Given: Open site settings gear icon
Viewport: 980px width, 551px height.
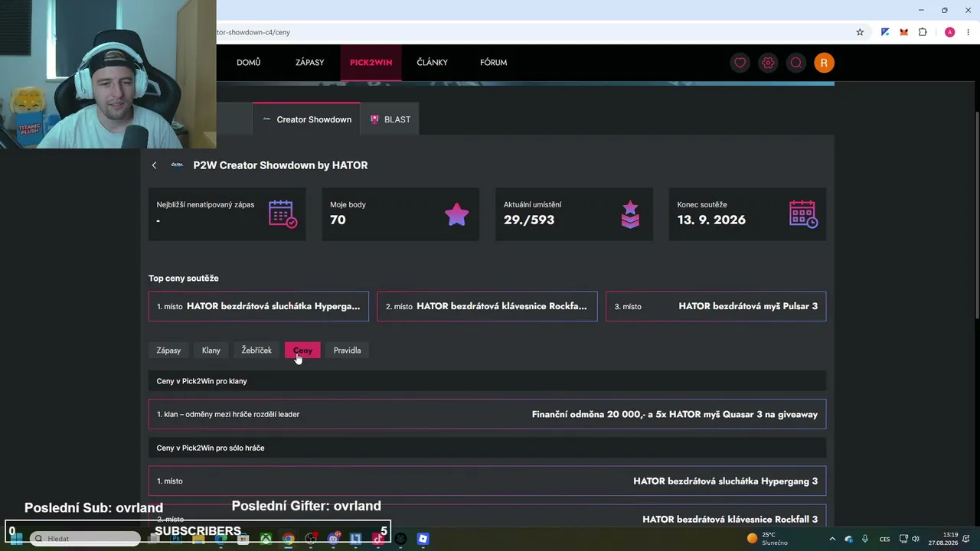Looking at the screenshot, I should (768, 63).
